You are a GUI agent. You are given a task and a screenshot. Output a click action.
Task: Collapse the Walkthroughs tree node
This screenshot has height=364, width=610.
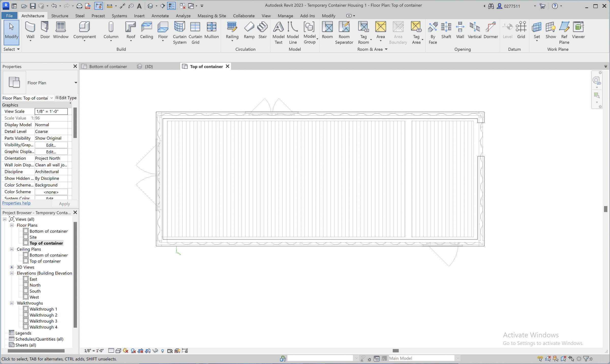coord(12,303)
